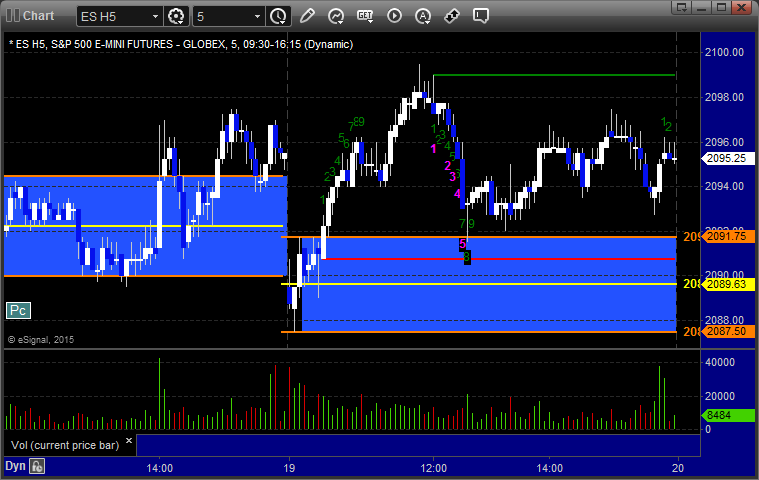
Task: Open the studies chart icon menu
Action: [336, 16]
